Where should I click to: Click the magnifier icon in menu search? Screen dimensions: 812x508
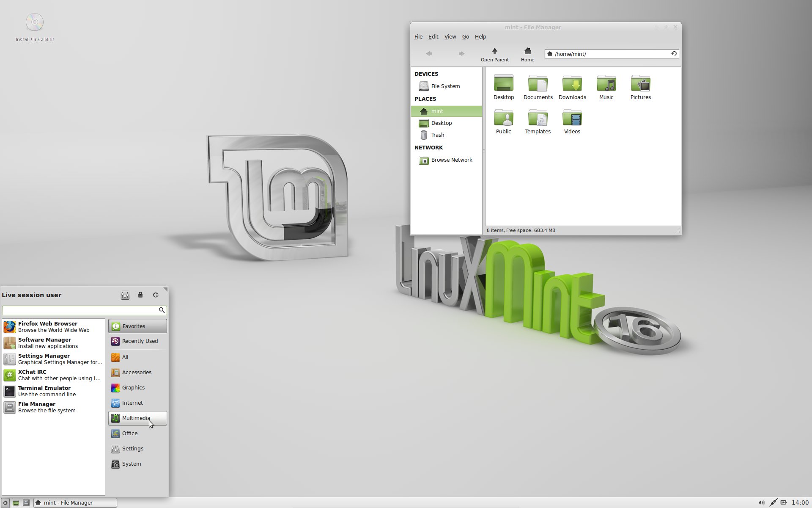(x=162, y=310)
